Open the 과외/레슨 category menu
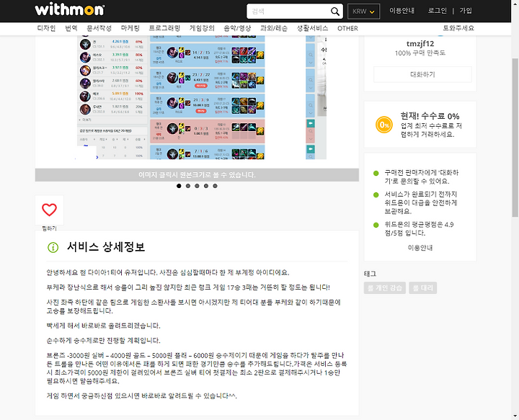Image resolution: width=519 pixels, height=420 pixels. coord(274,28)
